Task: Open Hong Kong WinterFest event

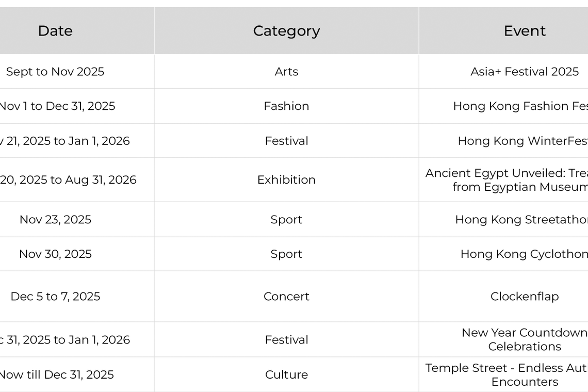Action: pyautogui.click(x=522, y=141)
